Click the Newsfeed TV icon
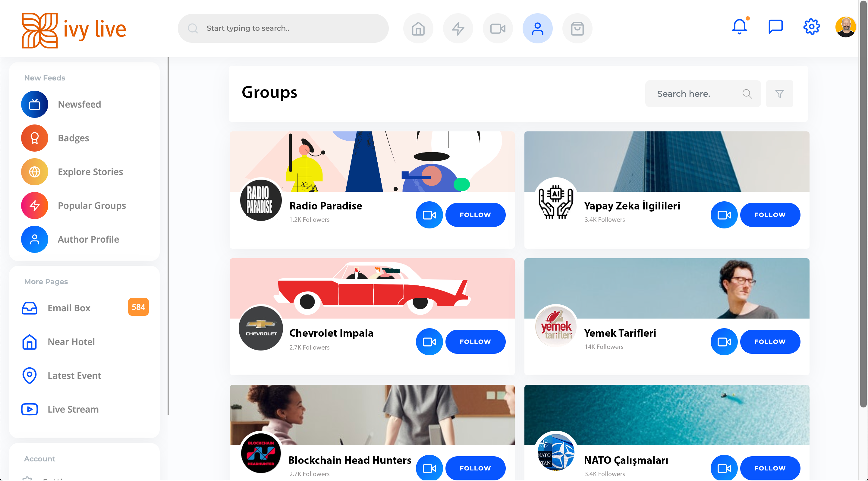 [35, 104]
